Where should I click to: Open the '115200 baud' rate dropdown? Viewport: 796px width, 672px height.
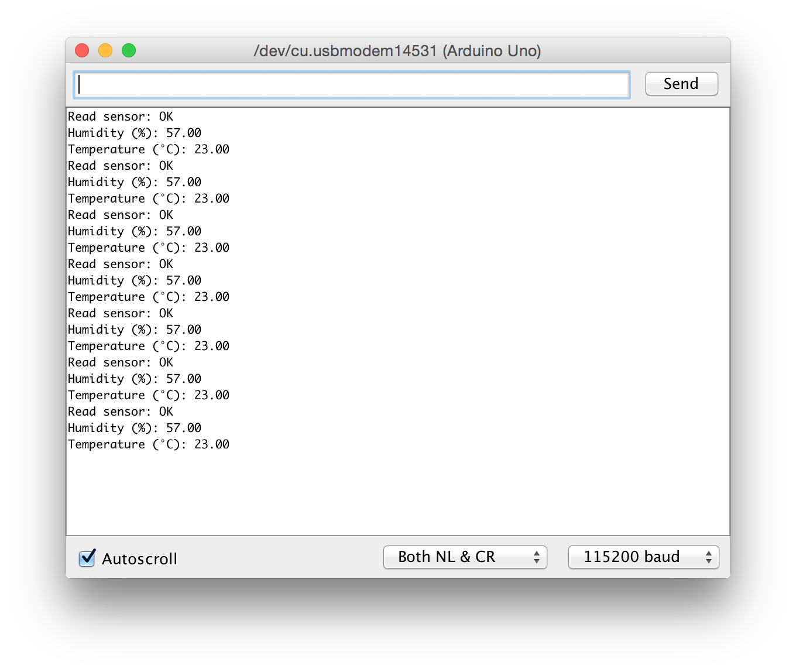tap(643, 557)
